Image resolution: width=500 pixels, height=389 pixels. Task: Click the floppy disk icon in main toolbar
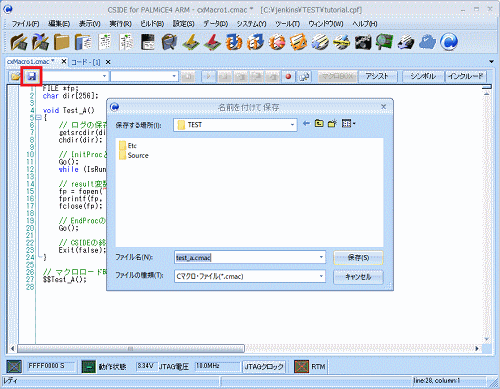pyautogui.click(x=148, y=42)
